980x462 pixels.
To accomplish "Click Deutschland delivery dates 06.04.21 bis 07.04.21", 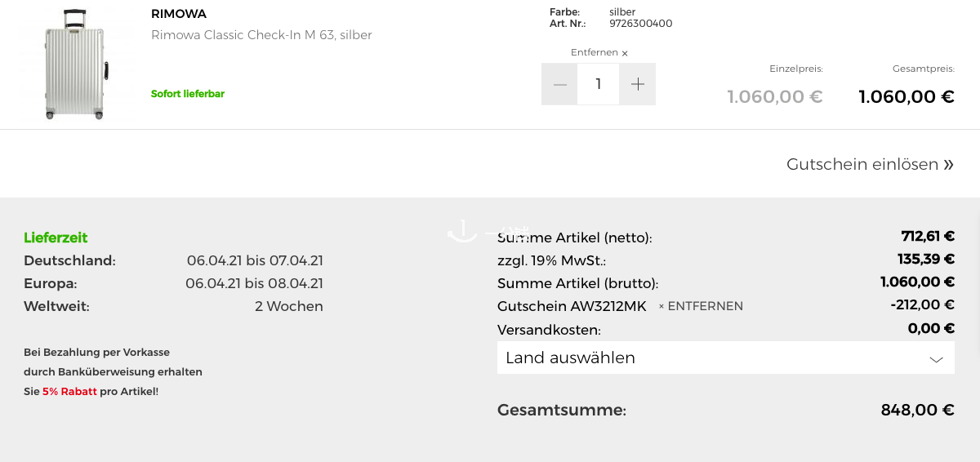I will tap(255, 260).
